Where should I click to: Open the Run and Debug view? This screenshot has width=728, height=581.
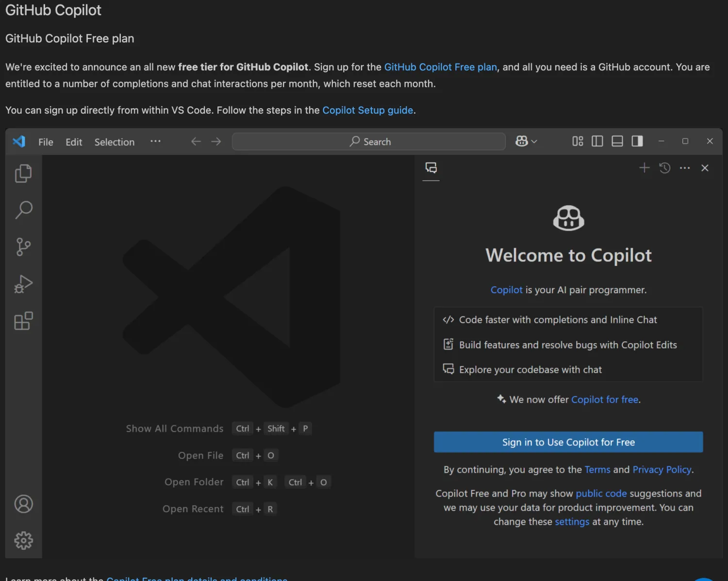(x=23, y=284)
